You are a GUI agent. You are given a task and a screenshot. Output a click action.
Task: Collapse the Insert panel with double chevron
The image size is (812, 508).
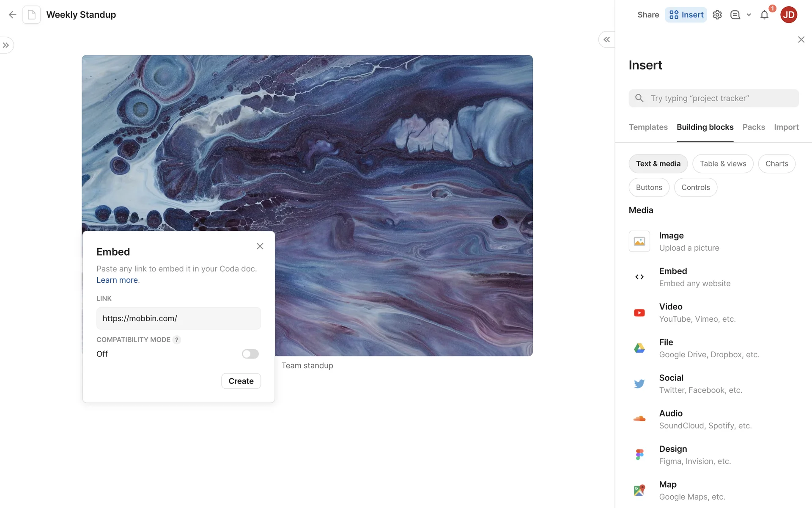coord(606,39)
